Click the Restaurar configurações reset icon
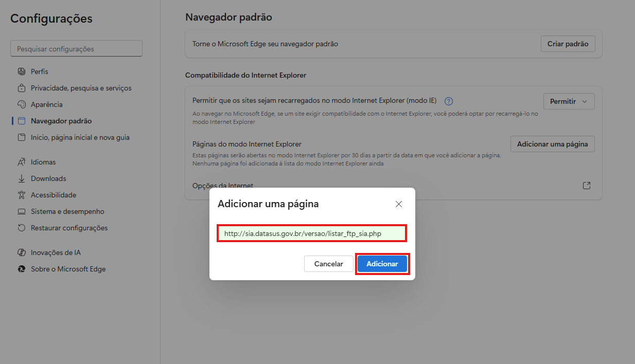 pyautogui.click(x=21, y=228)
